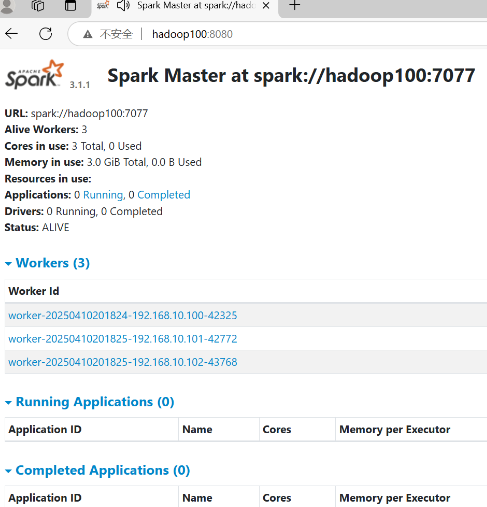The image size is (487, 507).
Task: Open worker 192.168.10.100-42325 link
Action: pyautogui.click(x=123, y=315)
